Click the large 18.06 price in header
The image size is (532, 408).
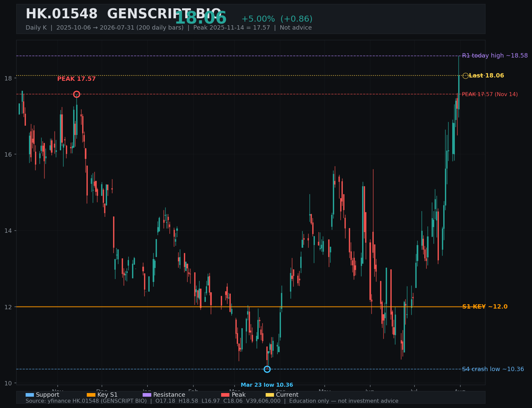(x=200, y=18)
